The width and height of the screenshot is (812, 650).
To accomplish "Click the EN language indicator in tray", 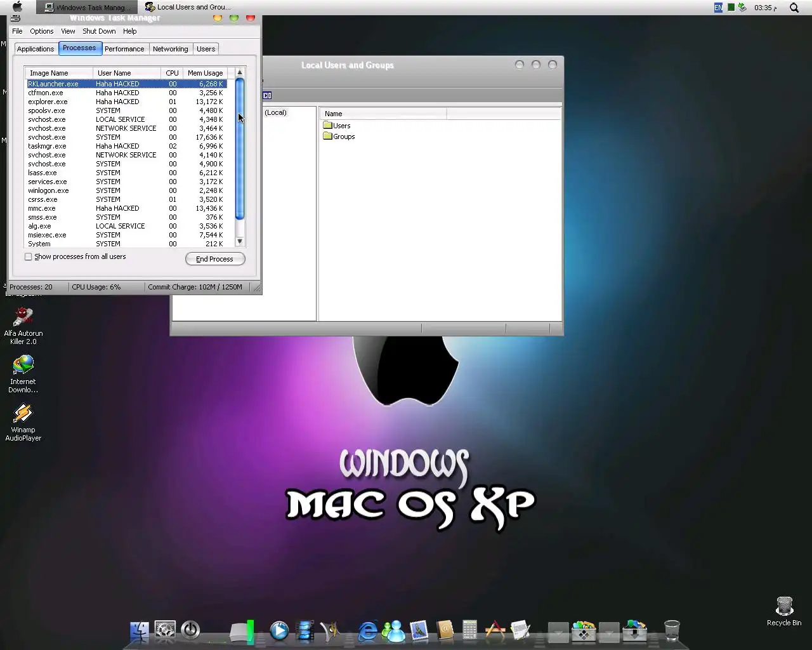I will pos(718,8).
